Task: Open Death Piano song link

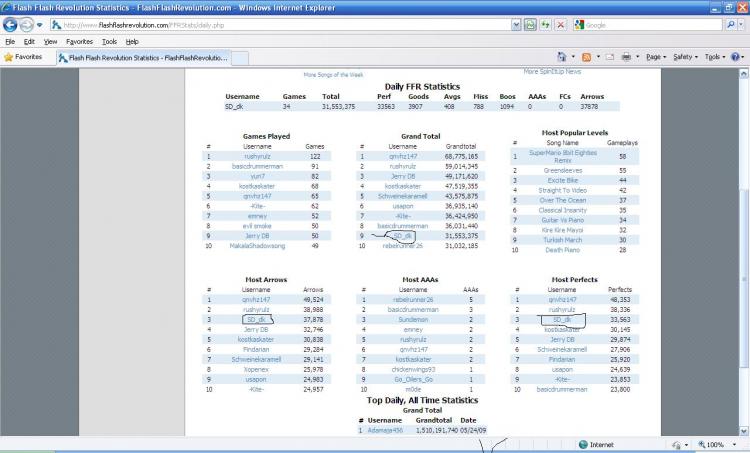Action: pyautogui.click(x=563, y=250)
